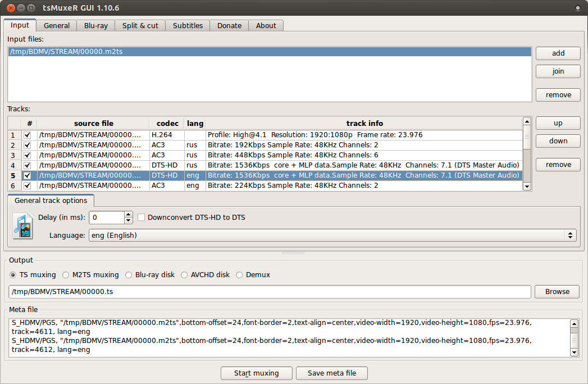
Task: Click the Tracks scrollbar thumb
Action: pos(527,137)
